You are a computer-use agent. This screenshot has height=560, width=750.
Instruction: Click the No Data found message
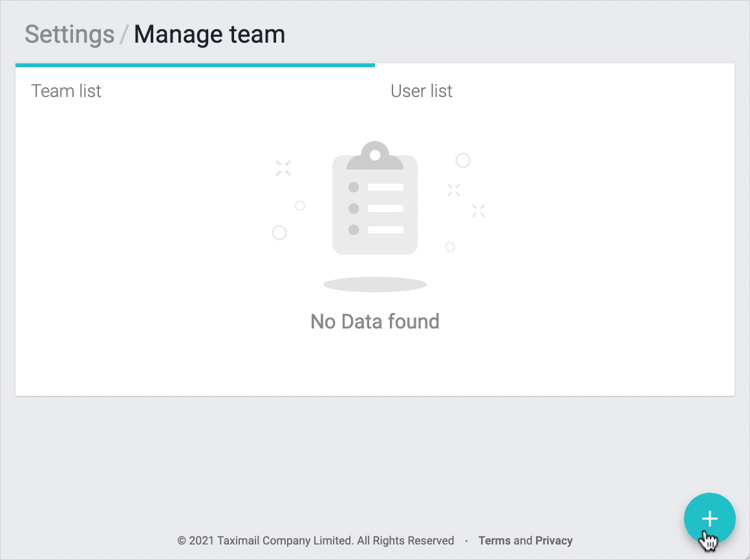pos(375,321)
